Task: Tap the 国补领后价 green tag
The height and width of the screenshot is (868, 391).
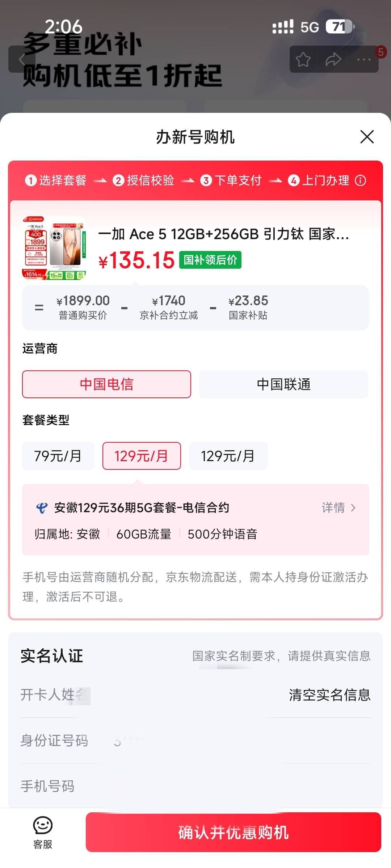Action: click(210, 260)
